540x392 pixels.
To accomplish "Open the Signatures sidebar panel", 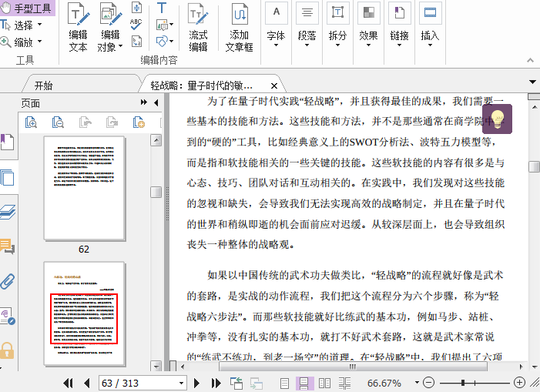I will click(x=8, y=316).
